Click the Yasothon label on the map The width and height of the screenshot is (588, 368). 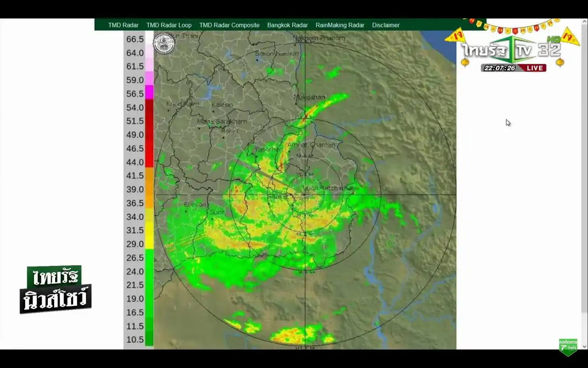pyautogui.click(x=269, y=149)
